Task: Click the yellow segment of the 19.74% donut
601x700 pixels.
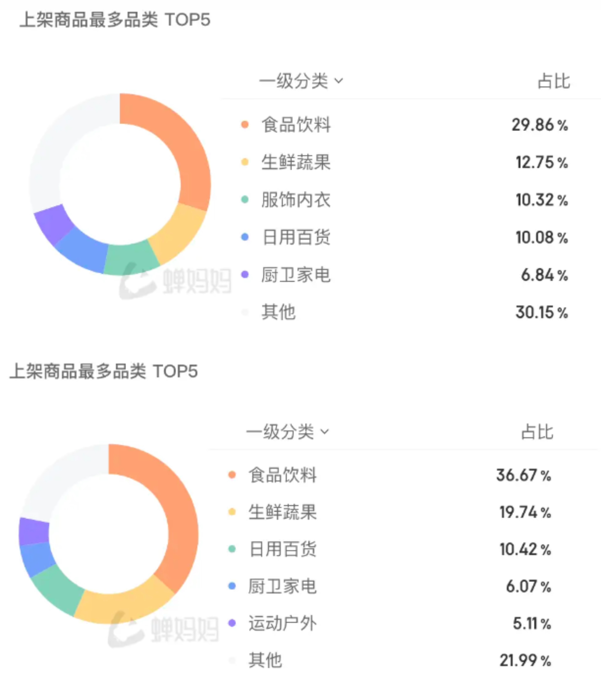Action: pos(125,606)
